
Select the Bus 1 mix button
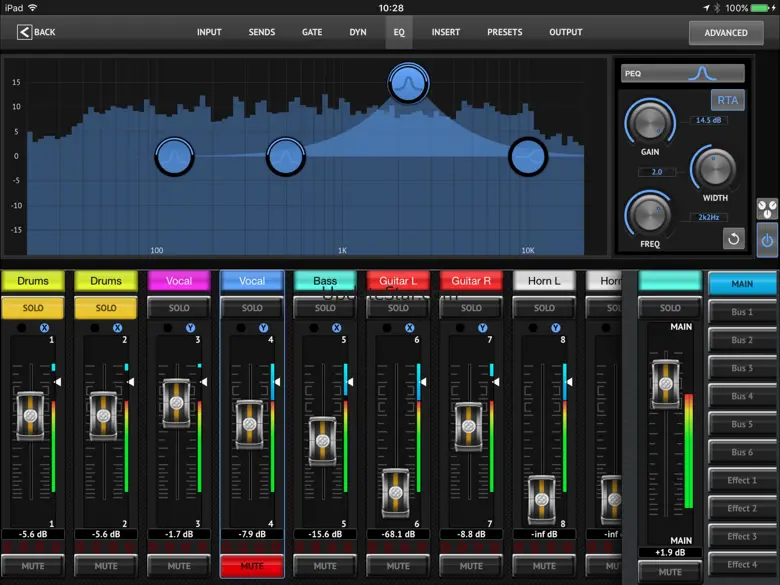click(x=741, y=312)
